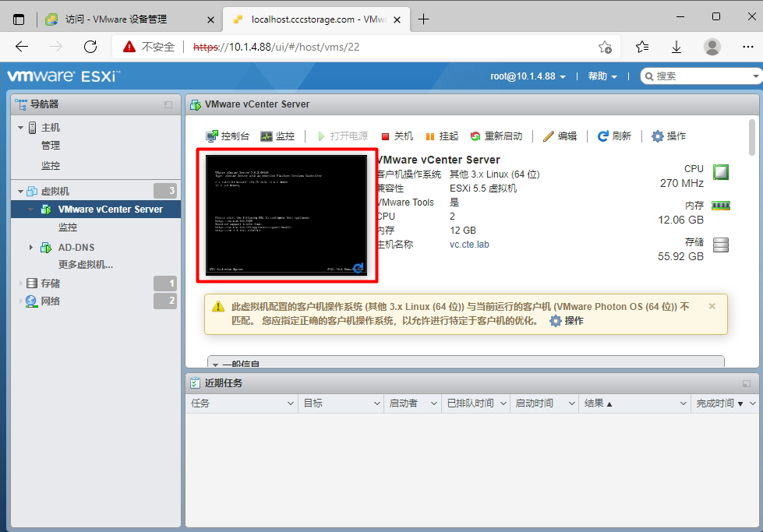
Task: Open 监控 under VMware vCenter Server
Action: click(68, 227)
